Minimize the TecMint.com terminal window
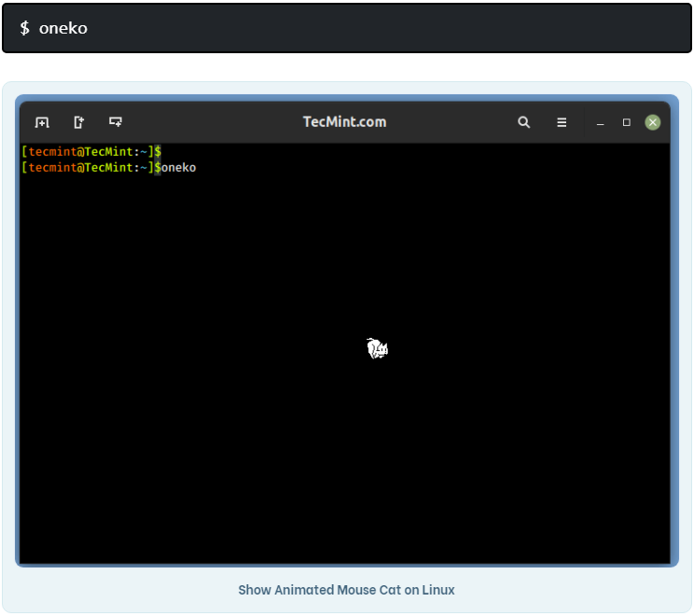 click(x=601, y=123)
